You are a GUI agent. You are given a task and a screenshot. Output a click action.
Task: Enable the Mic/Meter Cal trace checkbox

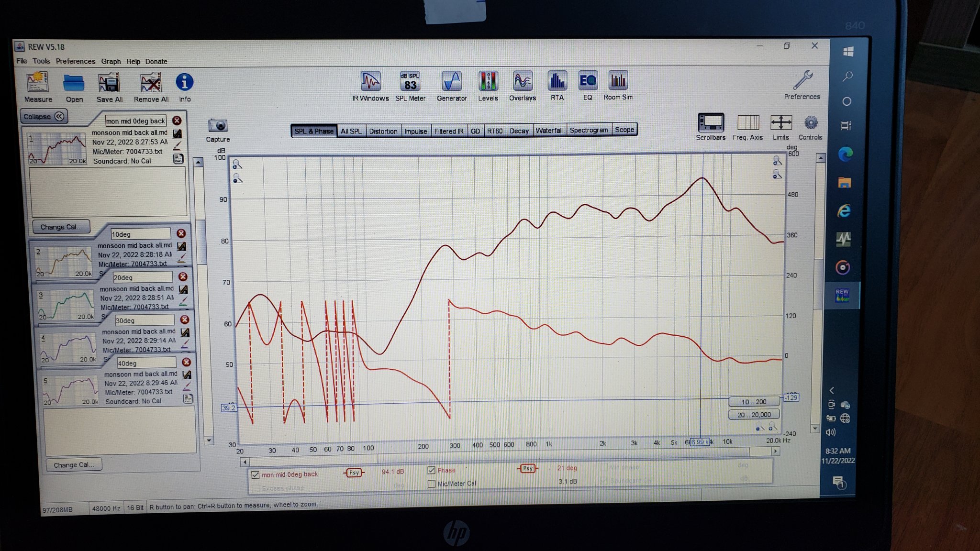(431, 484)
